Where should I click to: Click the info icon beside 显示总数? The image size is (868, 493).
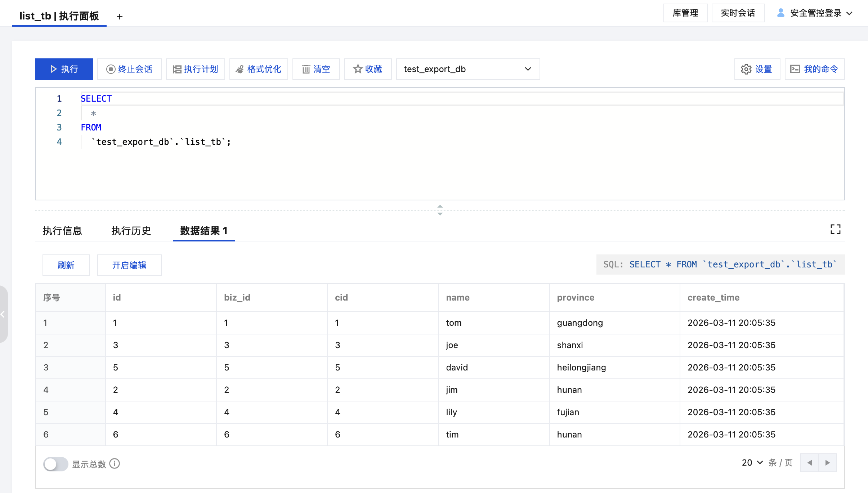coord(115,463)
